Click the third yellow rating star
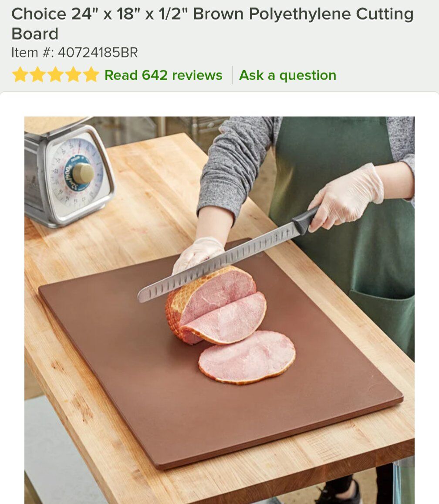439x504 pixels. pyautogui.click(x=55, y=75)
